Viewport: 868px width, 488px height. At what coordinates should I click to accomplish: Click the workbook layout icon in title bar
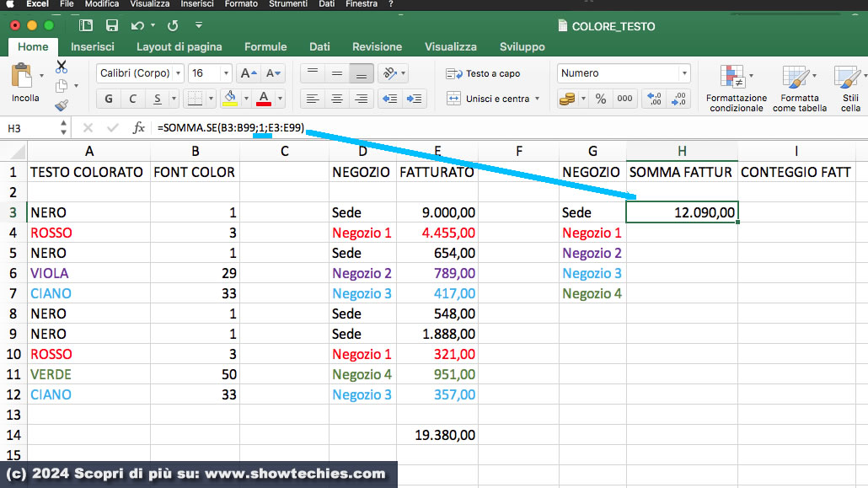[x=86, y=25]
